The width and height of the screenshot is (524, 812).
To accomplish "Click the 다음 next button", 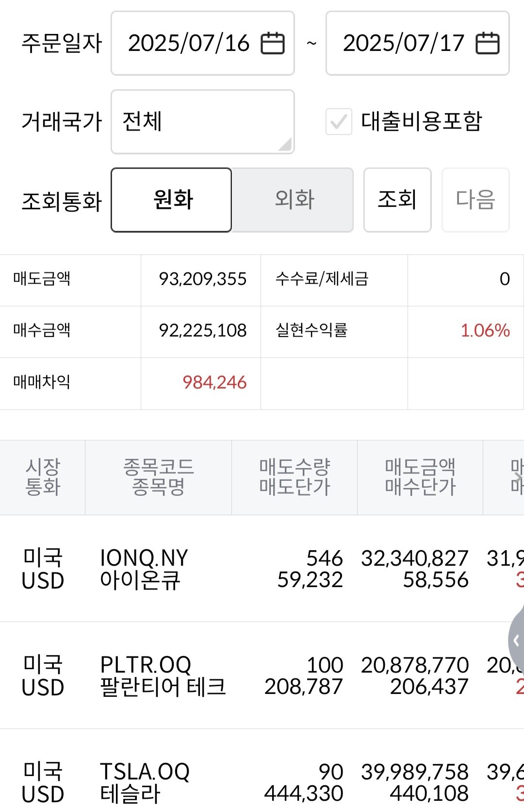I will pyautogui.click(x=475, y=200).
